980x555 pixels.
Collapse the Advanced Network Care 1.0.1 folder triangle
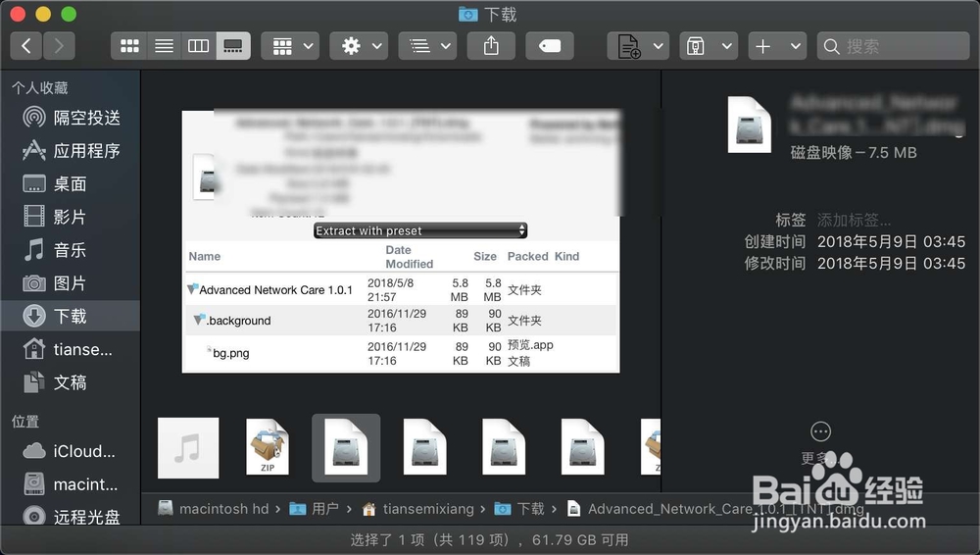(x=192, y=289)
